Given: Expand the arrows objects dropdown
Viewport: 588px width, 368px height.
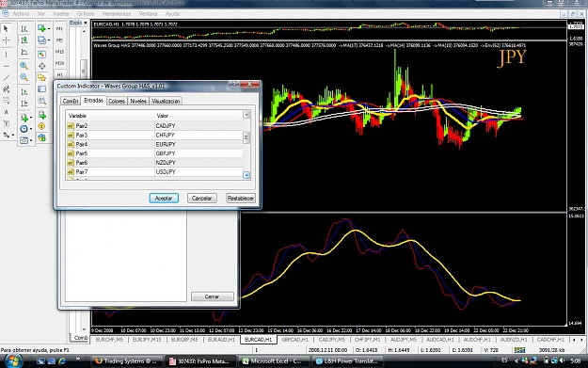Looking at the screenshot, I should click(x=13, y=135).
